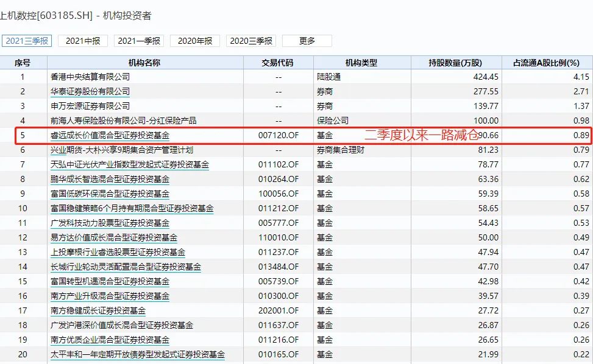Select 陆股通 institution type cell
Image resolution: width=593 pixels, height=364 pixels.
328,77
